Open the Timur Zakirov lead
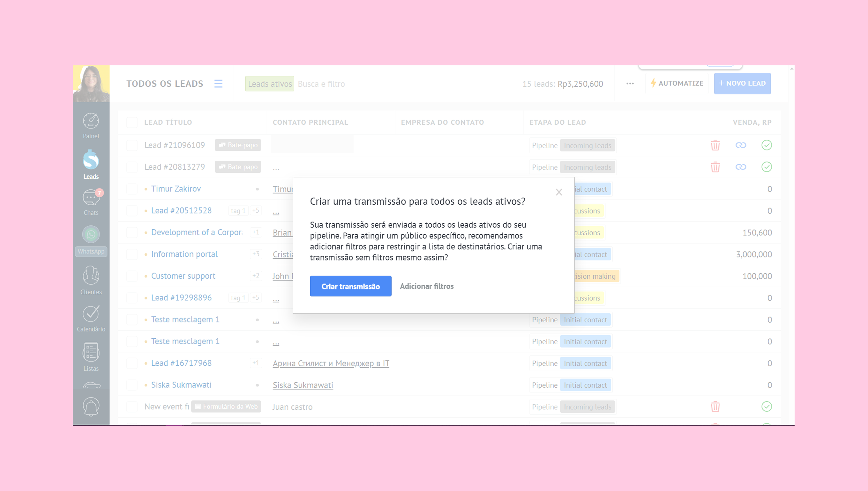 click(176, 189)
